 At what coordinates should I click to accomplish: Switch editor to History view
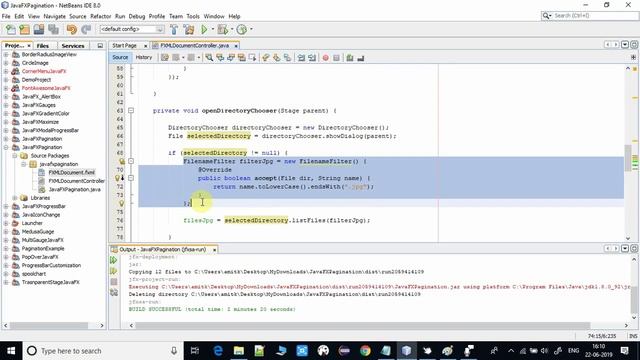(x=144, y=58)
